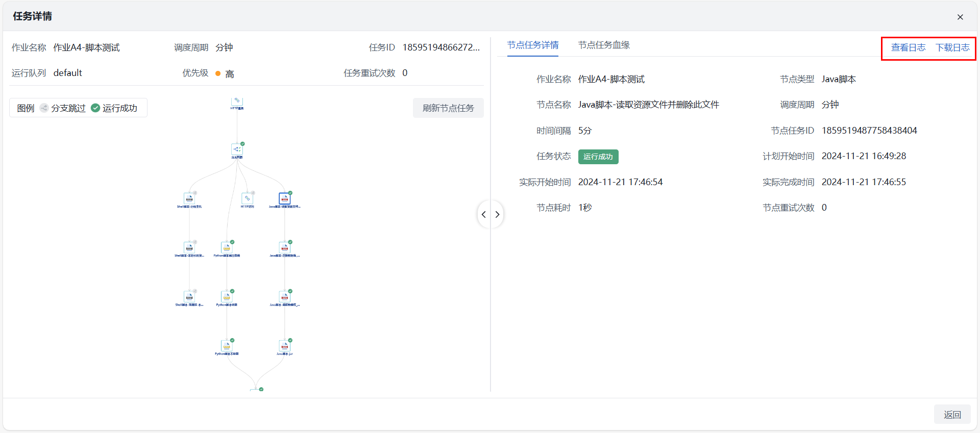This screenshot has height=433, width=980.
Task: Click skipped badge on HTTP访问 node
Action: (x=253, y=193)
